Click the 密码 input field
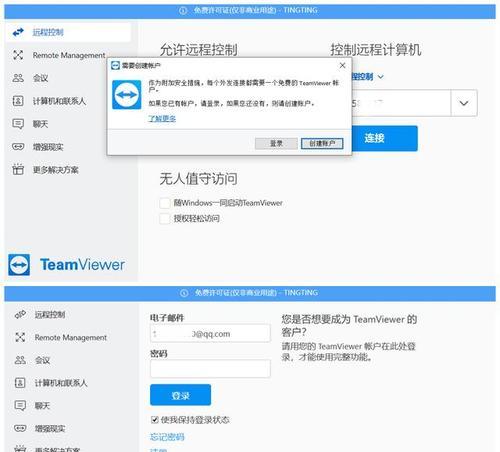 coord(210,369)
